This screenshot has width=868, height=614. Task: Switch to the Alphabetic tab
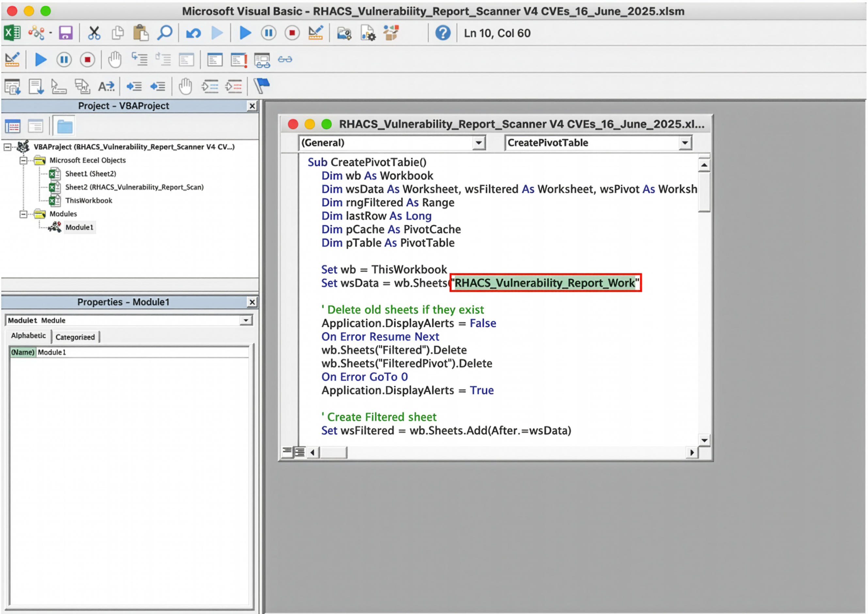tap(28, 336)
